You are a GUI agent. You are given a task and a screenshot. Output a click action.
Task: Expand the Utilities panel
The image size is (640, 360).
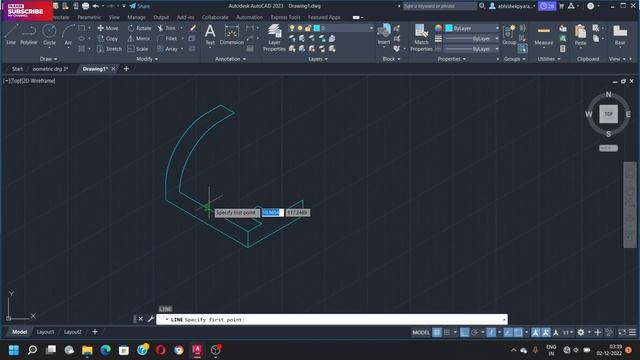pyautogui.click(x=549, y=59)
